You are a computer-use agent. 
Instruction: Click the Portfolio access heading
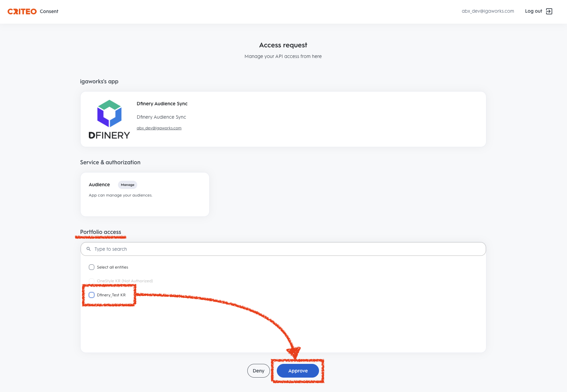[x=101, y=232]
